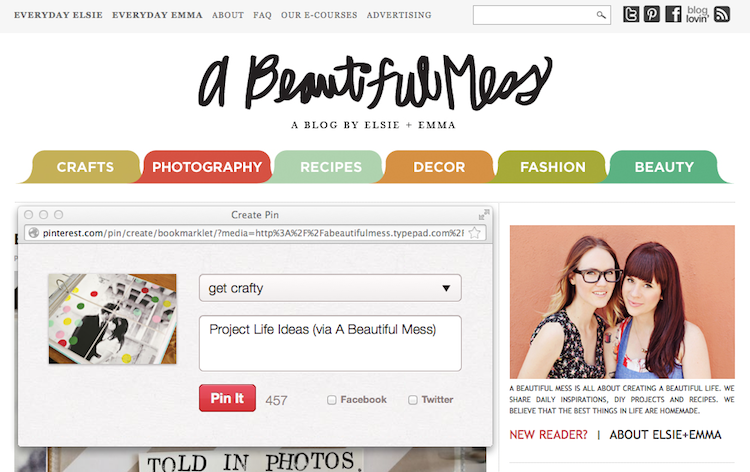Click the red Pin It button
The height and width of the screenshot is (472, 750).
[x=227, y=398]
